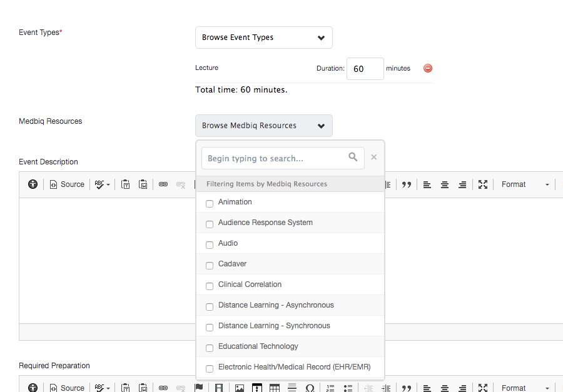Click the Duration minutes input field

[x=365, y=69]
